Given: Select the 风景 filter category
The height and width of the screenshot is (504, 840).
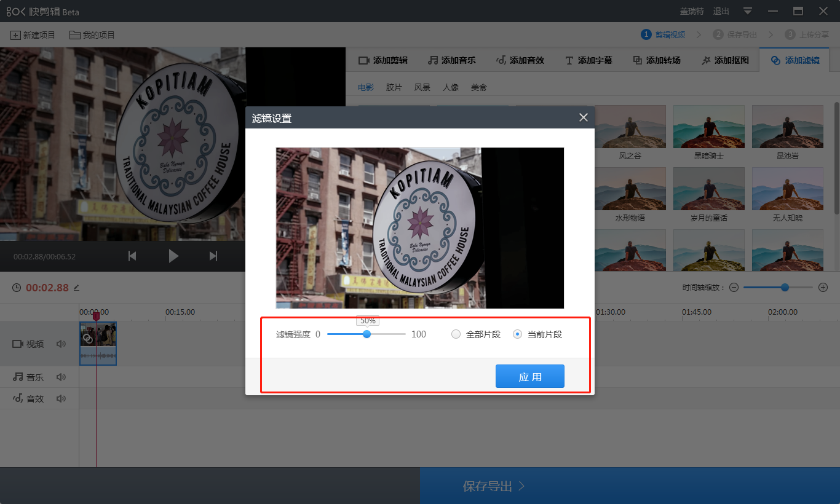Looking at the screenshot, I should tap(422, 87).
